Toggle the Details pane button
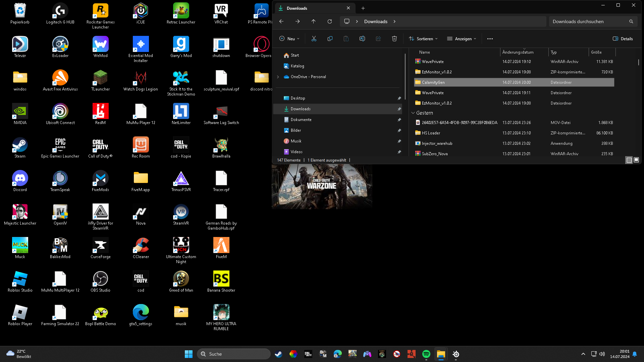 [x=623, y=39]
